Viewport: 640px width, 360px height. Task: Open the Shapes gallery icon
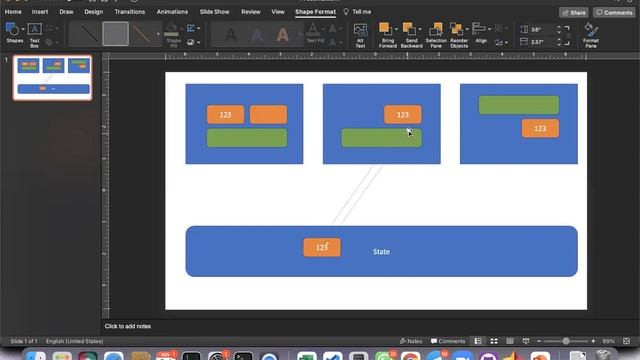coord(12,30)
